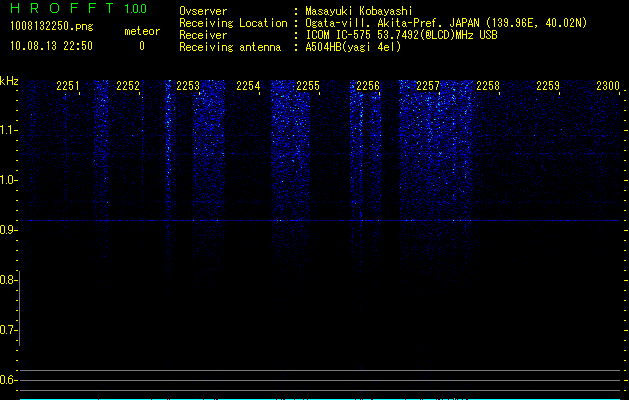Click the 2251 time marker

tap(68, 86)
